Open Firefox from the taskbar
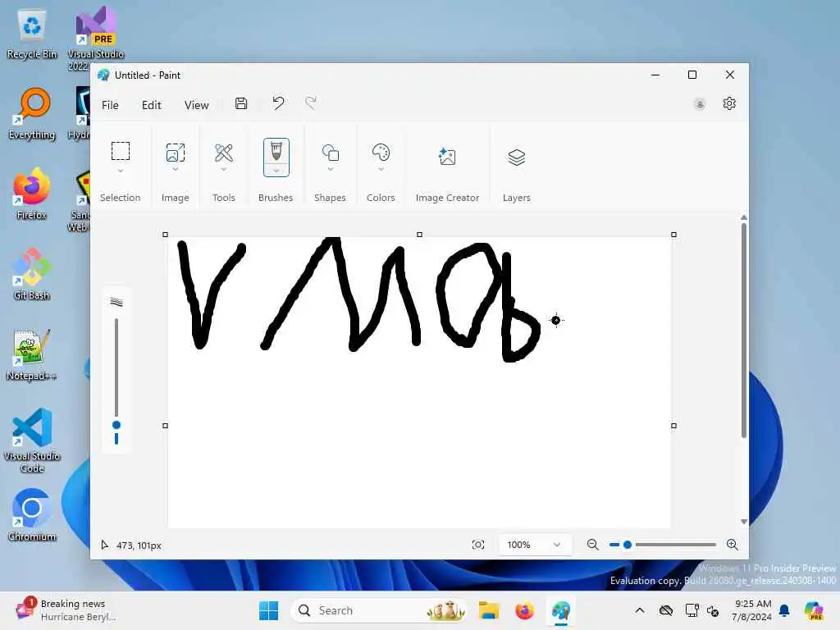Screen dimensions: 840x630 pyautogui.click(x=524, y=610)
